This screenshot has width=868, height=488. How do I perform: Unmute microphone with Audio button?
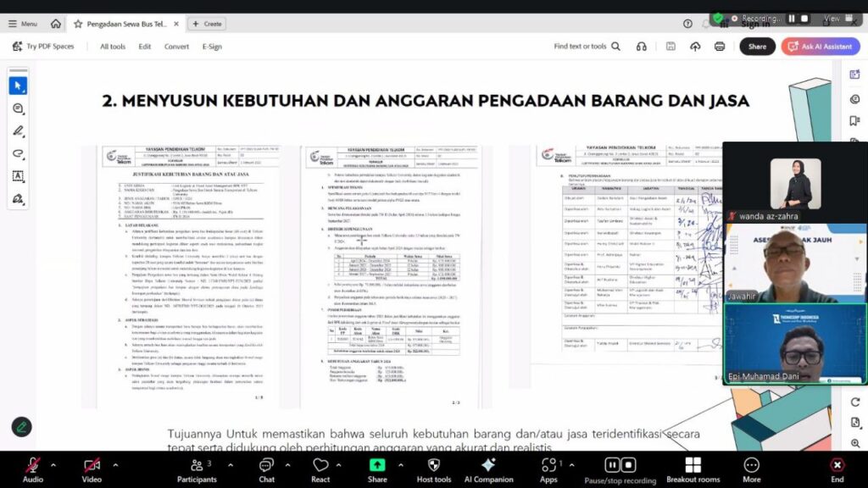pyautogui.click(x=32, y=469)
